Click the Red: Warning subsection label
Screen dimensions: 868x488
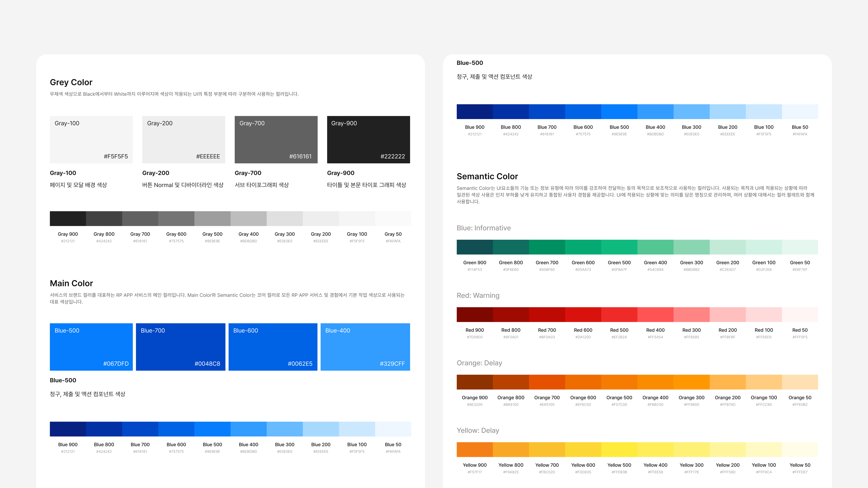coord(478,295)
